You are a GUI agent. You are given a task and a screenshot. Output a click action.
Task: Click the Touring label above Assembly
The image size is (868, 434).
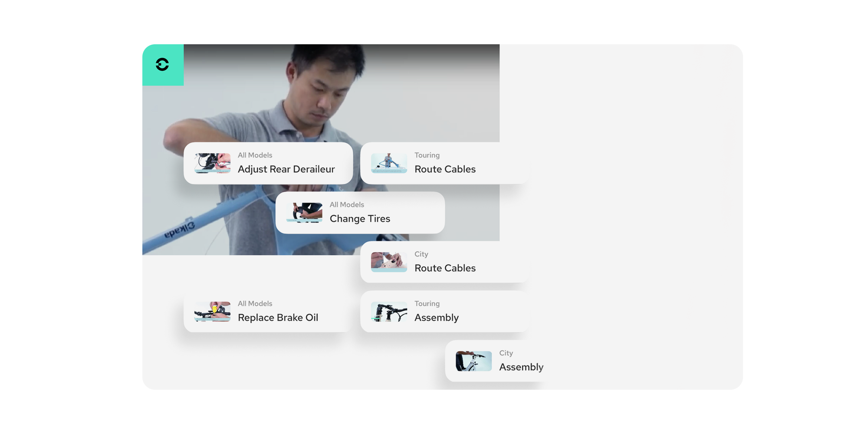coord(427,304)
